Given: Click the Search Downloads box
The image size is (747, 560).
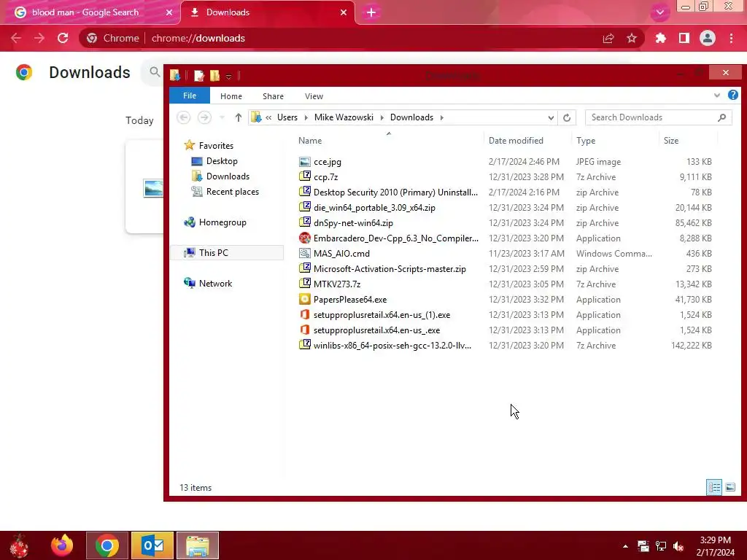Looking at the screenshot, I should click(658, 117).
